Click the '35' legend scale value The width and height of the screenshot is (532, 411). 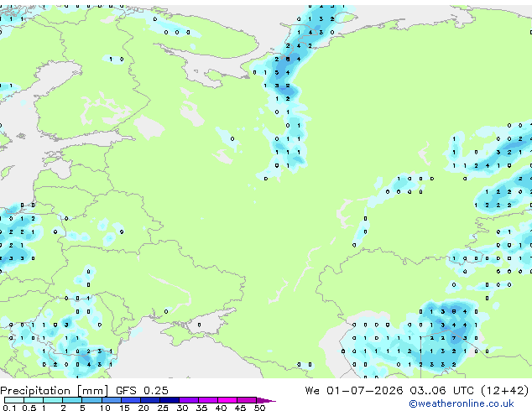click(202, 408)
